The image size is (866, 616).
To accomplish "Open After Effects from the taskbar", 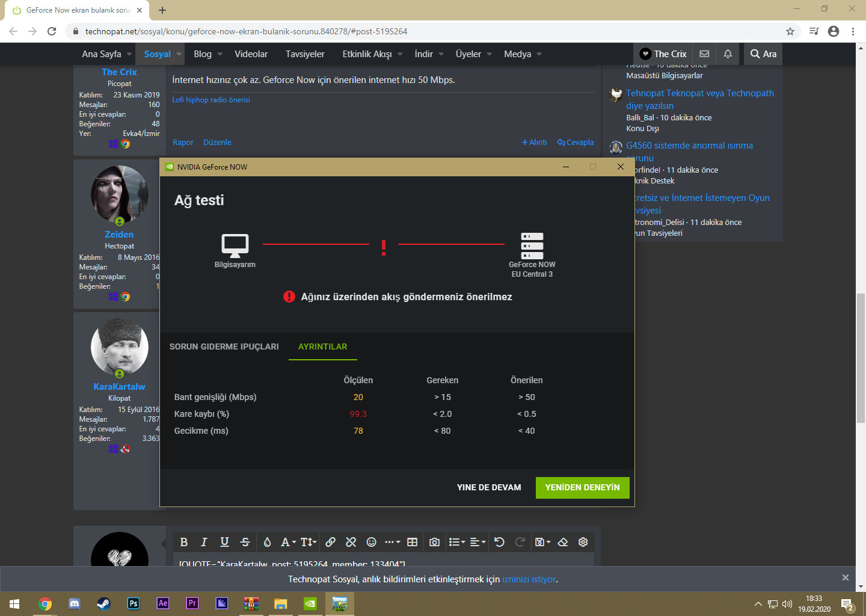I will click(163, 603).
